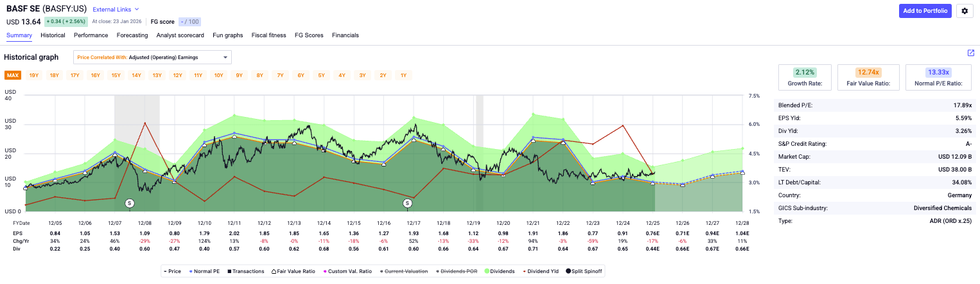
Task: Toggle Split Spinoff in legend
Action: (584, 271)
